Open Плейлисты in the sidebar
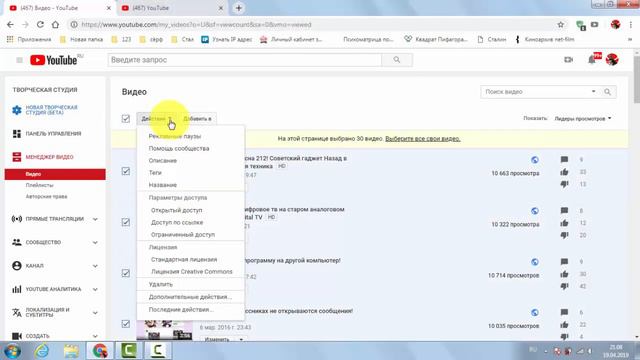Image resolution: width=640 pixels, height=360 pixels. 40,185
